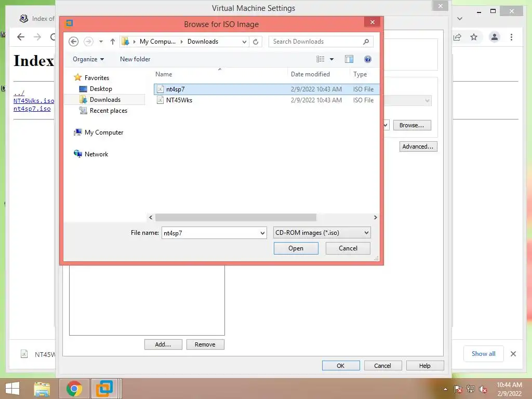Click the network tray icon

pos(471,389)
